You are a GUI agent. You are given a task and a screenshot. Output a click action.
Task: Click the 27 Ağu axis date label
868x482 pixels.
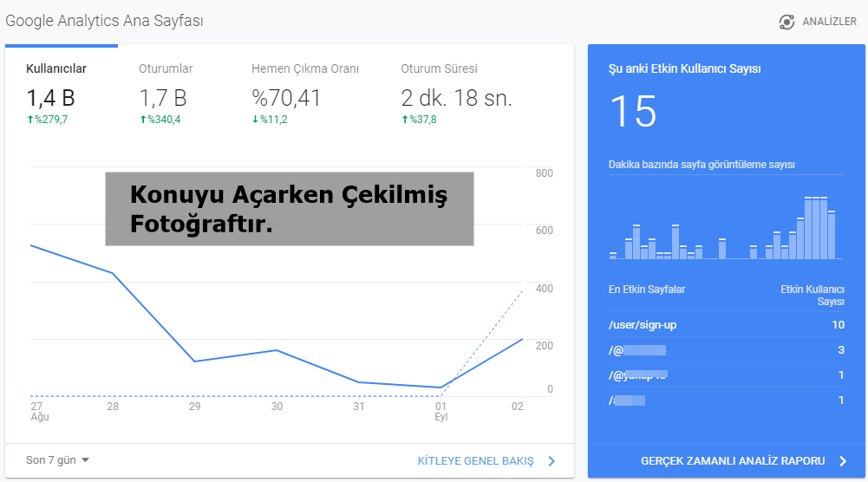pos(39,411)
